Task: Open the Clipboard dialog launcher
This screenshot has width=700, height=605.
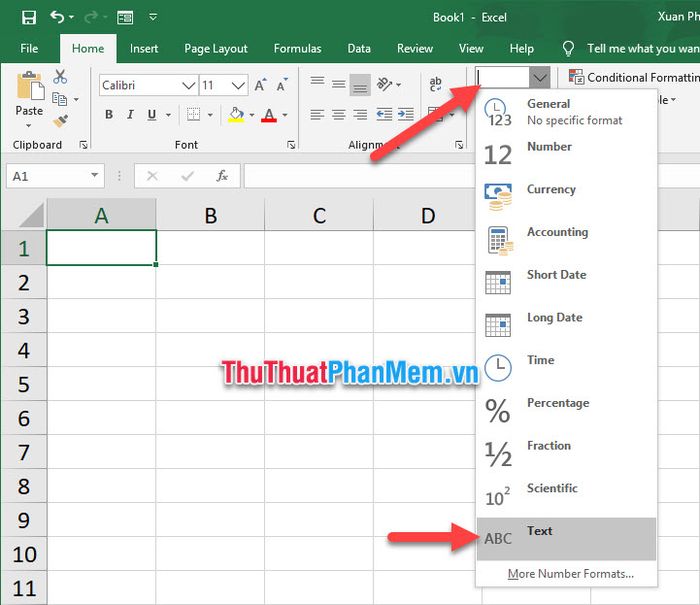Action: click(x=83, y=145)
